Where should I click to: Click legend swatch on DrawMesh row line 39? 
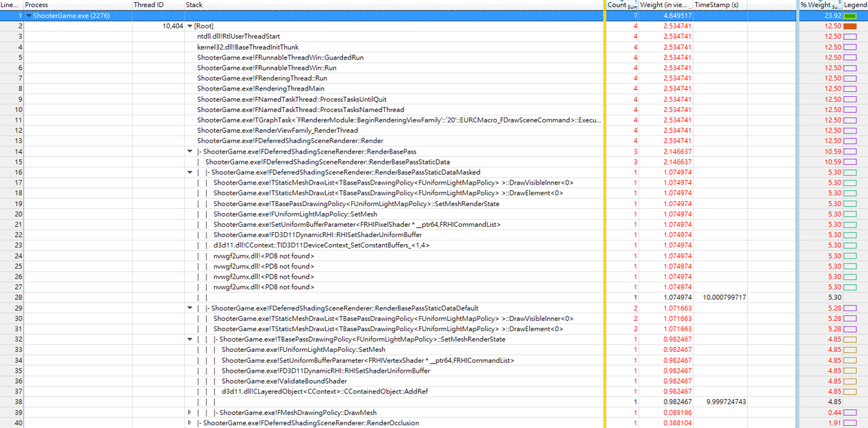point(850,412)
